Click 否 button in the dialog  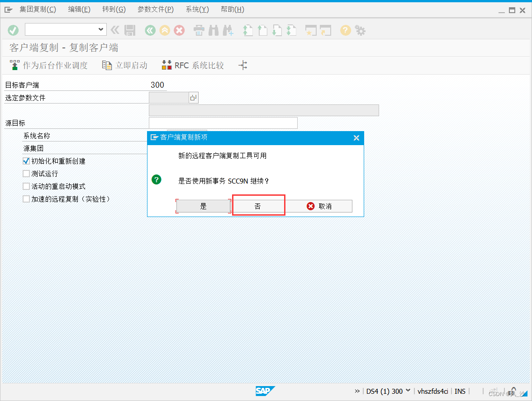pyautogui.click(x=258, y=206)
